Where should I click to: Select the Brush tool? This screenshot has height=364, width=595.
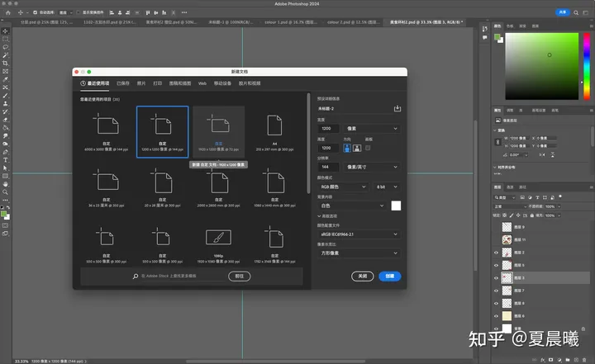click(x=5, y=96)
